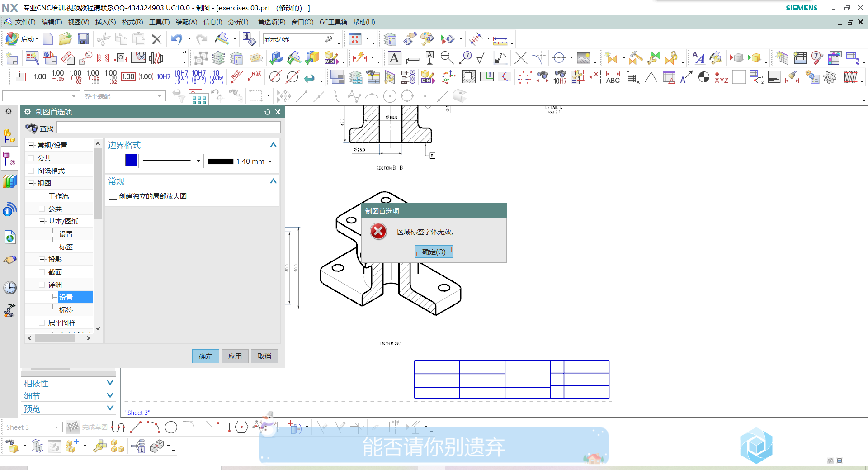
Task: Open the 编辑(E) menu
Action: 52,22
